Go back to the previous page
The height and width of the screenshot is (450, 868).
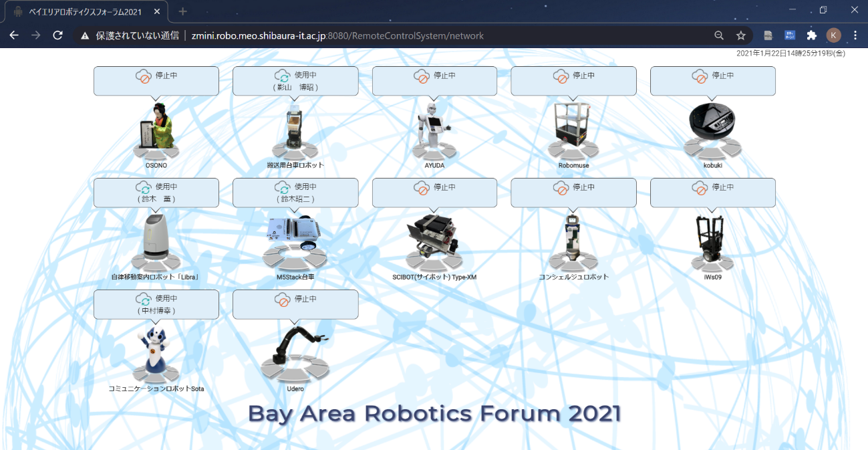(x=14, y=35)
